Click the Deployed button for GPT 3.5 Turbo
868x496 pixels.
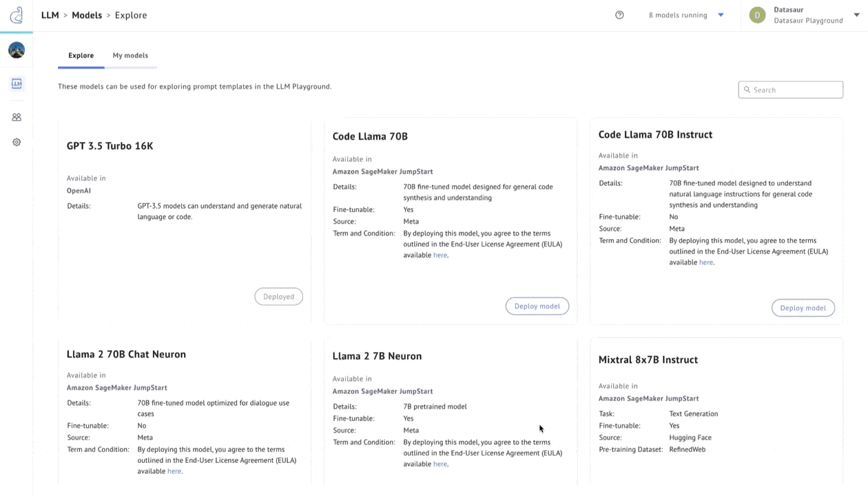[278, 297]
